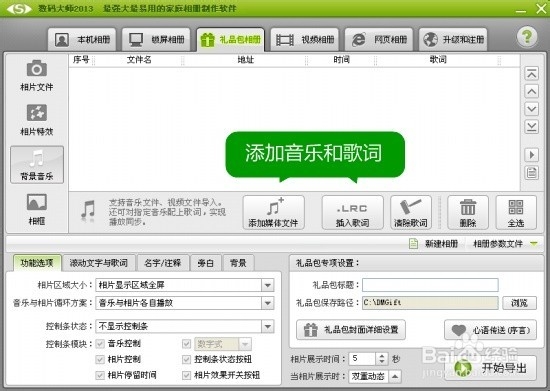Expand the 控制条状态 dropdown
This screenshot has width=550, height=391.
pyautogui.click(x=268, y=326)
